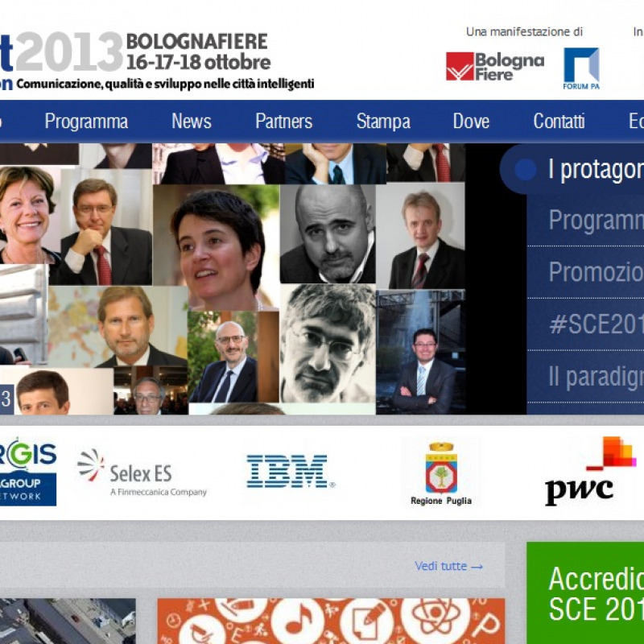Image resolution: width=644 pixels, height=644 pixels.
Task: Select the blue dot beside I protagonisti
Action: click(x=526, y=169)
